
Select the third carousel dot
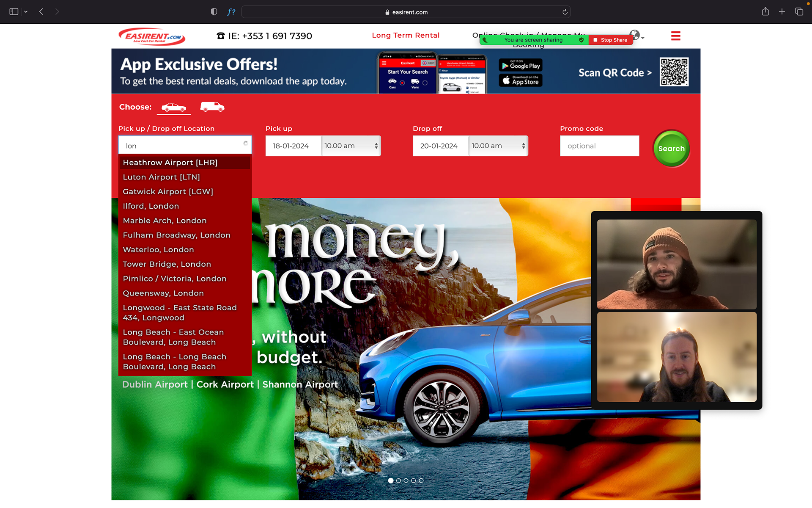tap(406, 480)
